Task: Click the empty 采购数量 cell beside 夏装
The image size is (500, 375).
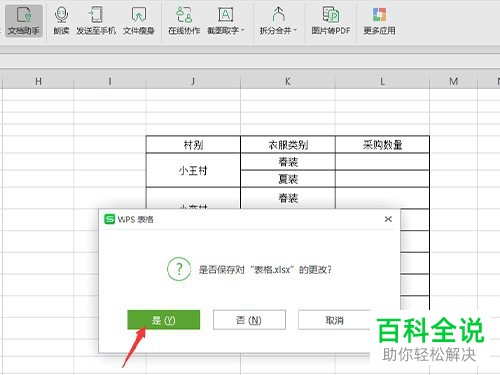Action: [x=382, y=179]
